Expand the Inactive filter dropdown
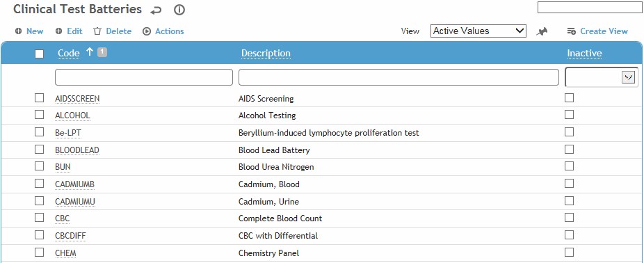The height and width of the screenshot is (263, 644). [629, 77]
